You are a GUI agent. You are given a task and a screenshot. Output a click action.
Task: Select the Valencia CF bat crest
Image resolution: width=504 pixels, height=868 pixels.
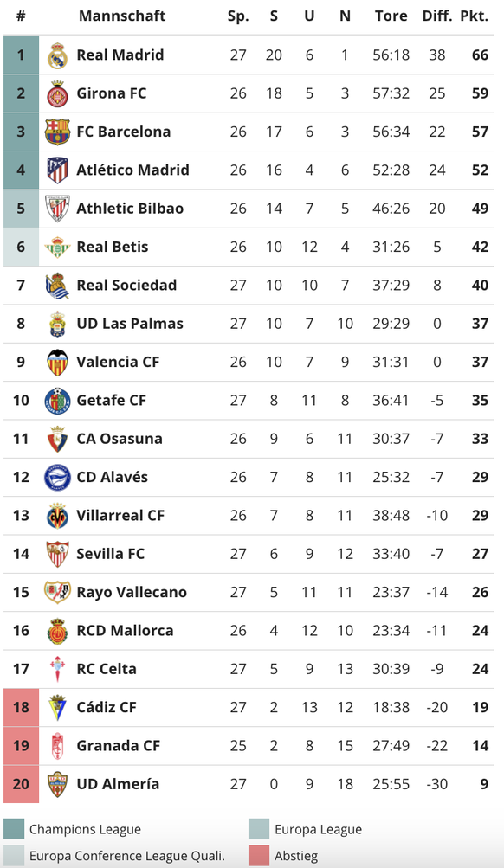point(57,362)
